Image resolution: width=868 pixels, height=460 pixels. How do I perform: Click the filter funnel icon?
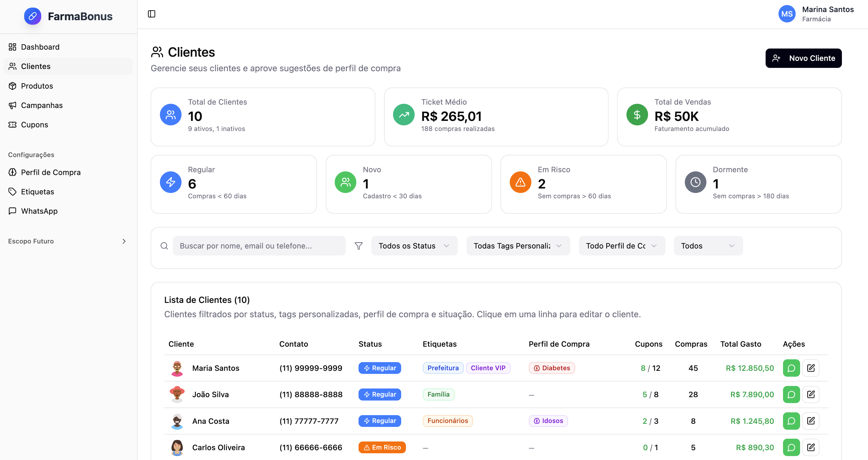pyautogui.click(x=359, y=246)
